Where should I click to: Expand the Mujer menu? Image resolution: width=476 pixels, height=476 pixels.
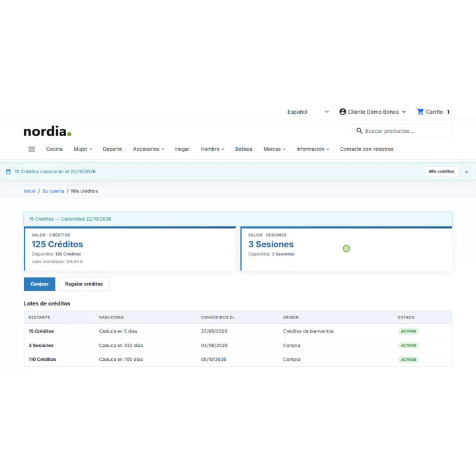(83, 149)
